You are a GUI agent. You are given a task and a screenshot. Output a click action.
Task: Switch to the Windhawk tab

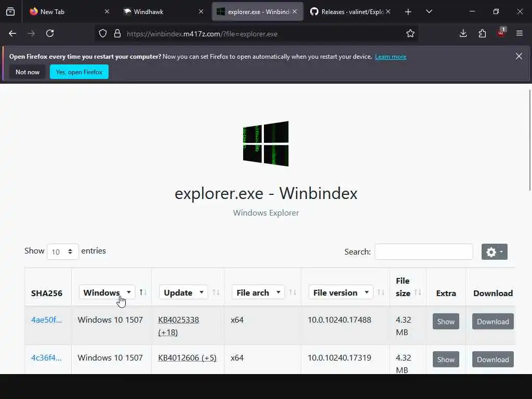click(x=164, y=12)
